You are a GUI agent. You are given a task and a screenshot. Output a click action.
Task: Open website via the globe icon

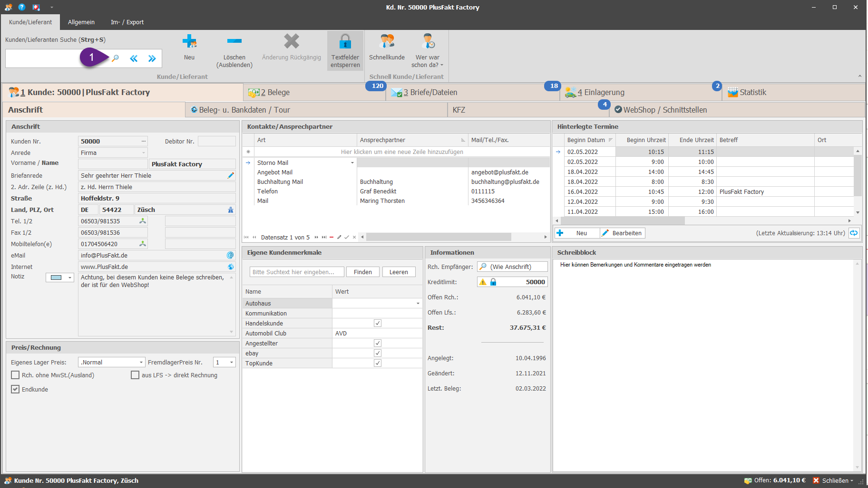(x=231, y=267)
